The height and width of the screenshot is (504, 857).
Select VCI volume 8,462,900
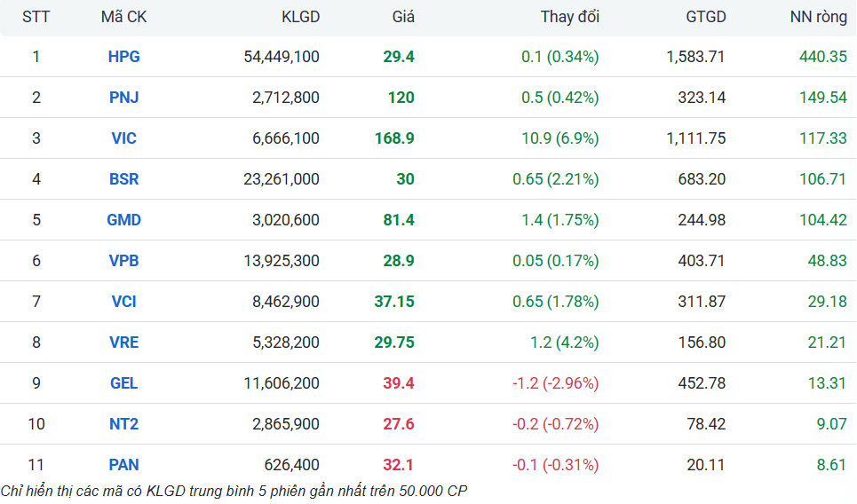coord(286,302)
